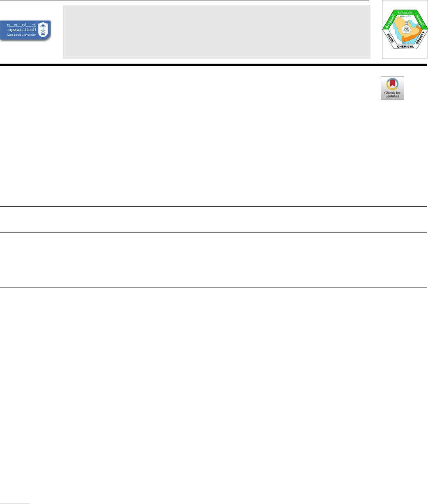Click the "Check for updates" caption text
428x504 pixels.
coord(392,94)
